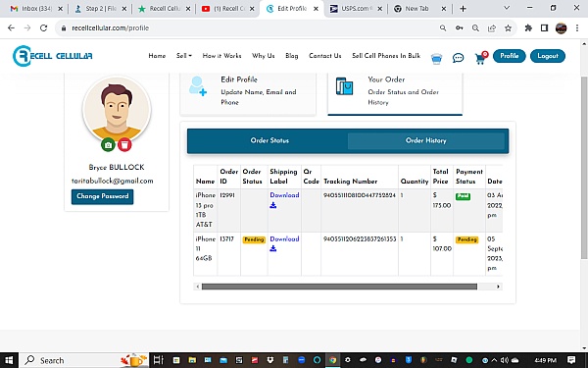Click tracking number 9405511206223837261353
This screenshot has height=368, width=588.
click(x=360, y=238)
